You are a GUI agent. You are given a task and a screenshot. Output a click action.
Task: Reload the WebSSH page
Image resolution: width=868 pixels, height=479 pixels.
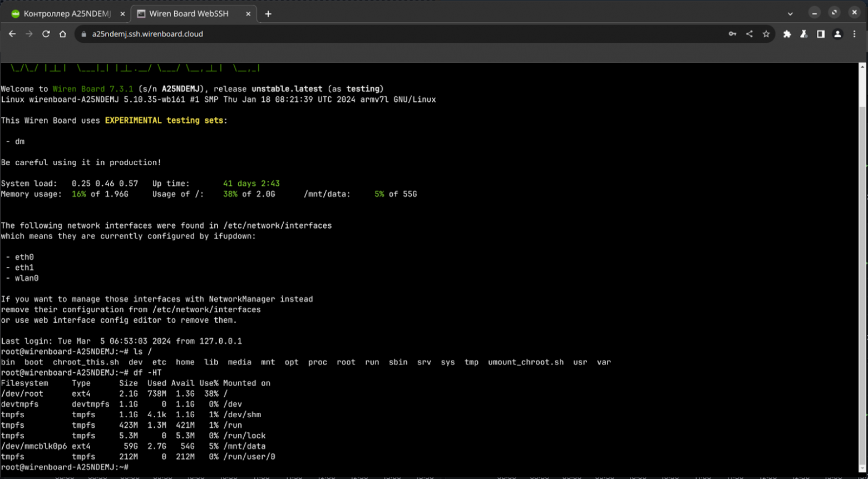click(x=46, y=34)
